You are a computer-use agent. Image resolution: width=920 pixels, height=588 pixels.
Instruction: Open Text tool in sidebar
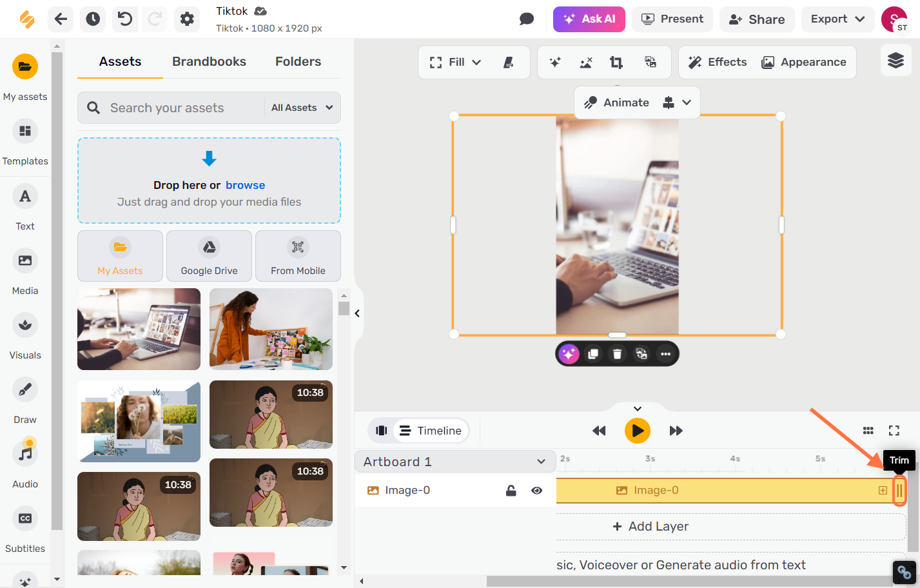click(x=25, y=208)
